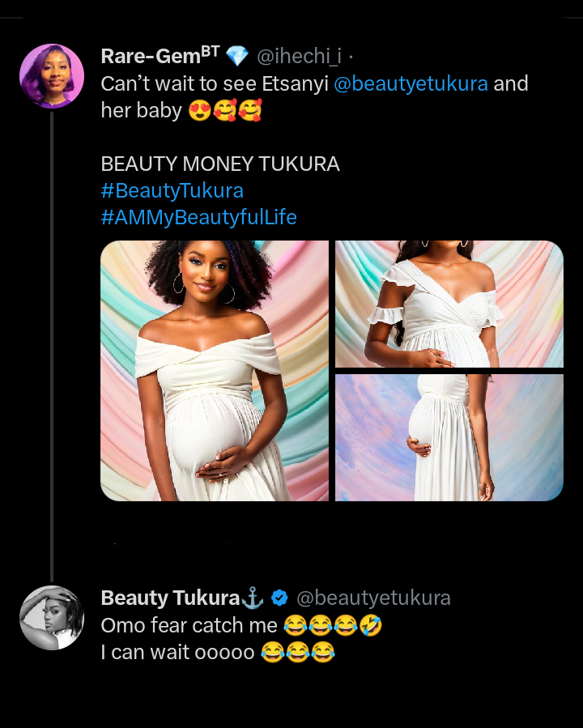
Task: Open the #AMMyBeautyfulLife hashtag
Action: (x=198, y=217)
